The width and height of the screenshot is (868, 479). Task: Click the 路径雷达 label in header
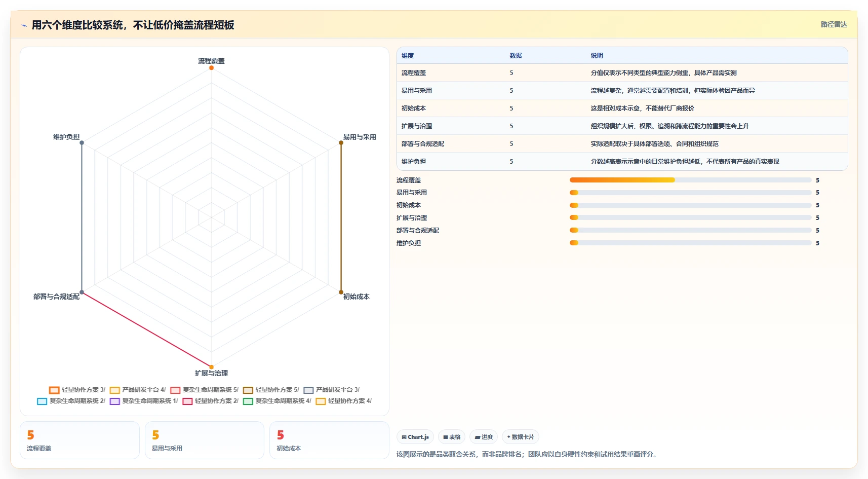tap(834, 24)
